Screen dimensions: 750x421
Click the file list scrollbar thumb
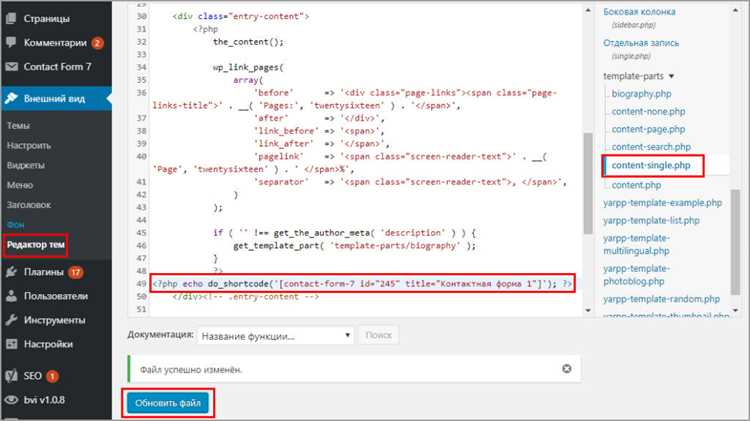[x=736, y=242]
